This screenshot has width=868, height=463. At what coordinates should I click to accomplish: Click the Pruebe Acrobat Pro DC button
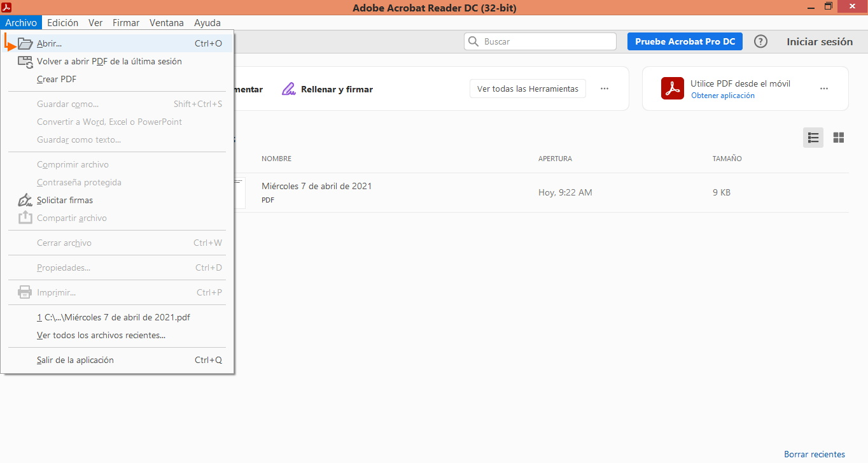tap(685, 41)
